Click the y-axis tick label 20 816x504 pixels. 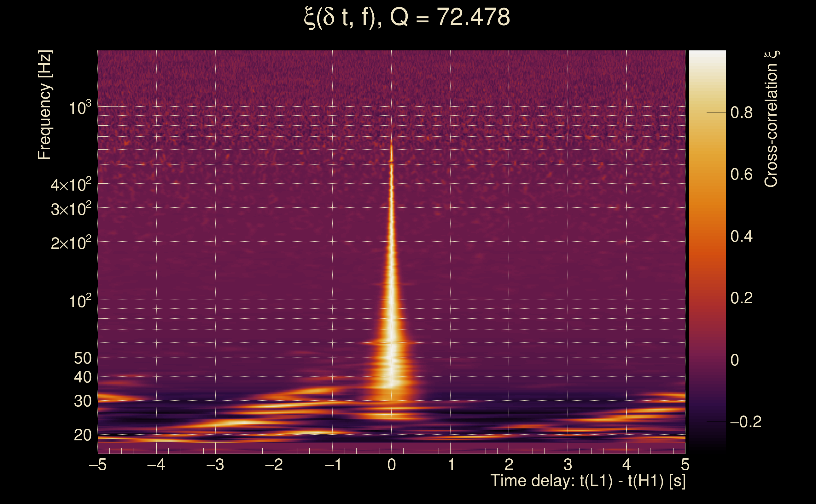[82, 435]
